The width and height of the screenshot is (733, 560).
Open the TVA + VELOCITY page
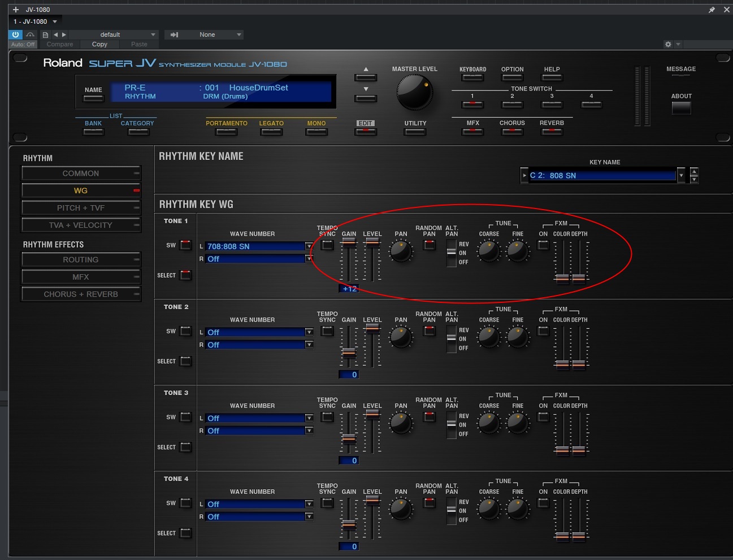pos(81,225)
